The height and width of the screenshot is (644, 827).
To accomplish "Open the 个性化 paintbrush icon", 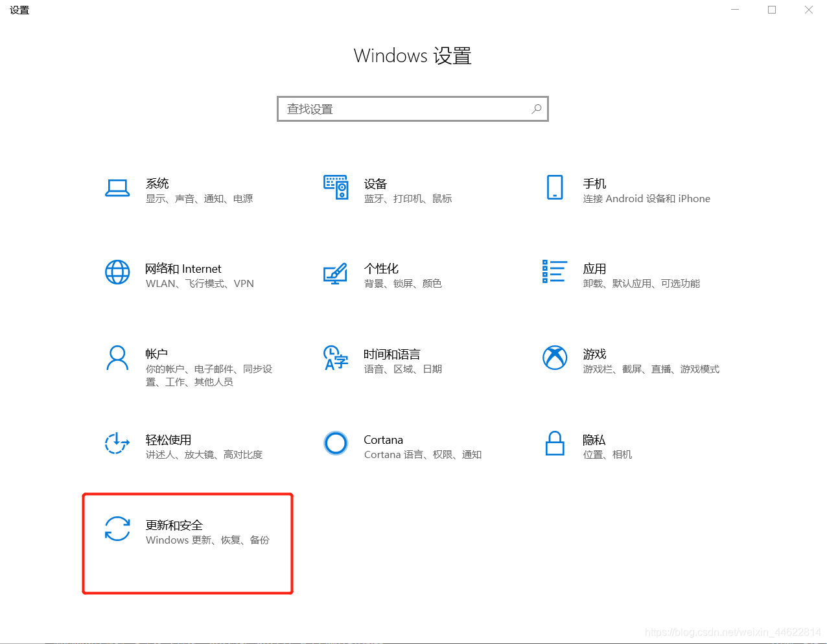I will click(336, 273).
